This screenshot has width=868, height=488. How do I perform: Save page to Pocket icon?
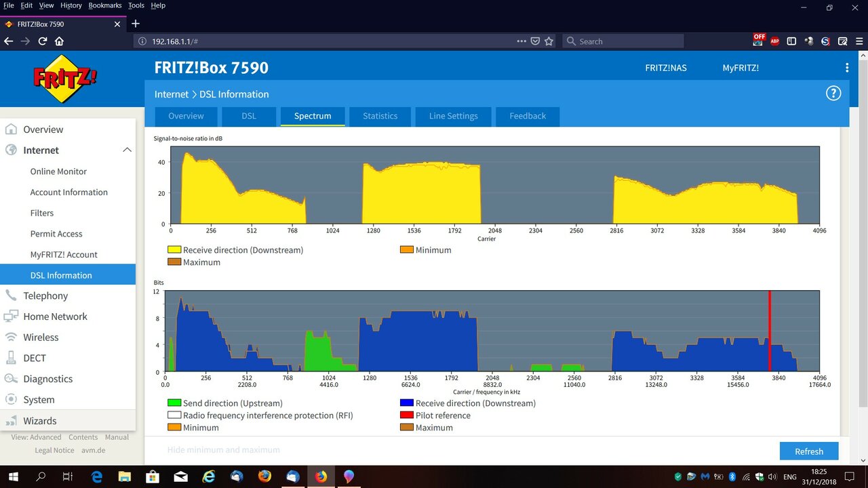[x=535, y=41]
